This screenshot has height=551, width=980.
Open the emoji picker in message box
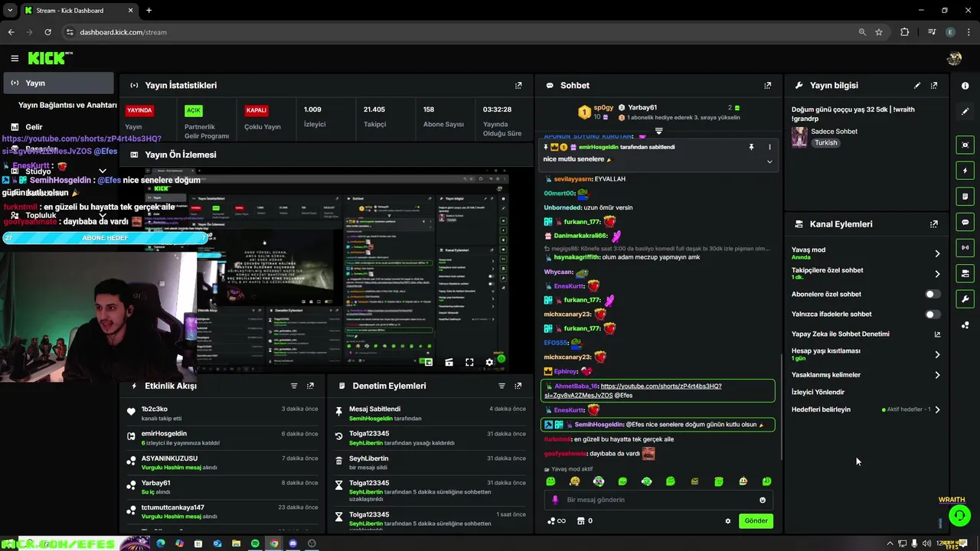(763, 500)
